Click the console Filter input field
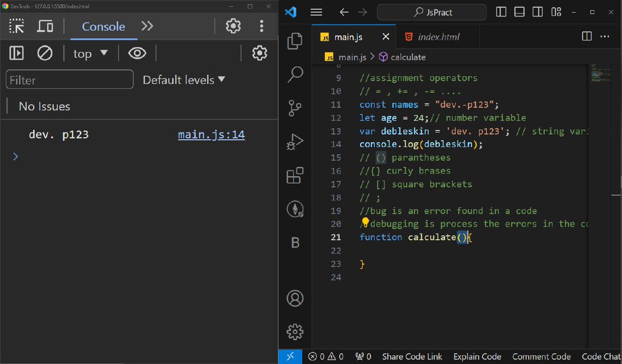 tap(69, 80)
